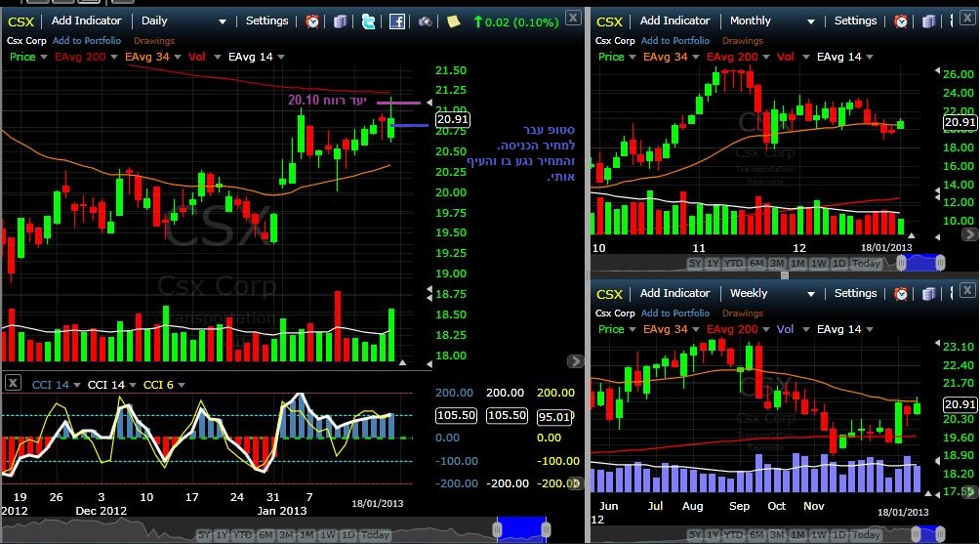Click Add Indicator in Daily chart
980x544 pixels.
point(86,21)
